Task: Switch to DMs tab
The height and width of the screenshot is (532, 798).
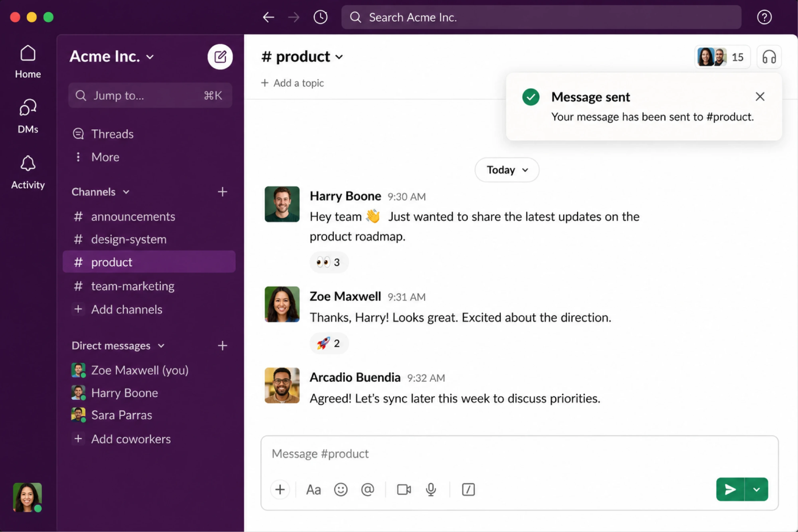Action: 28,116
